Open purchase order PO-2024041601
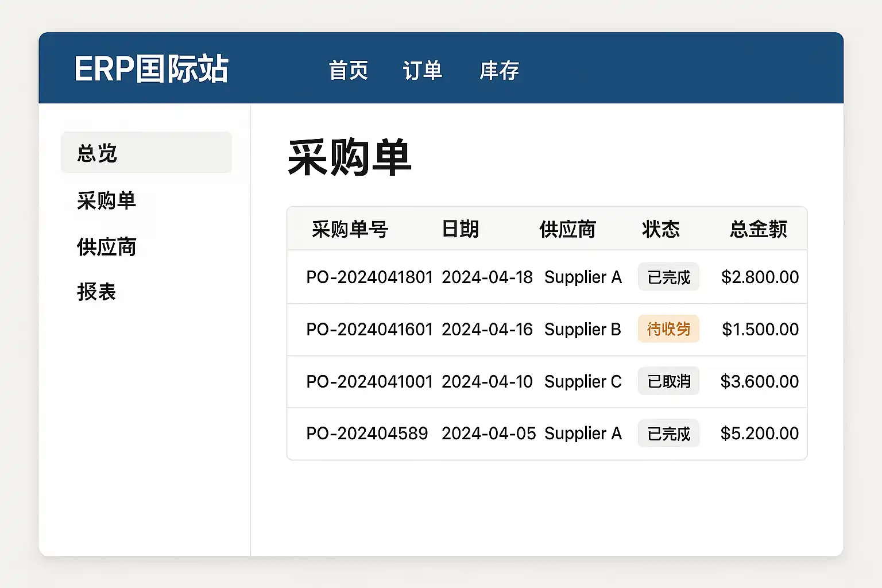882x588 pixels. point(369,330)
